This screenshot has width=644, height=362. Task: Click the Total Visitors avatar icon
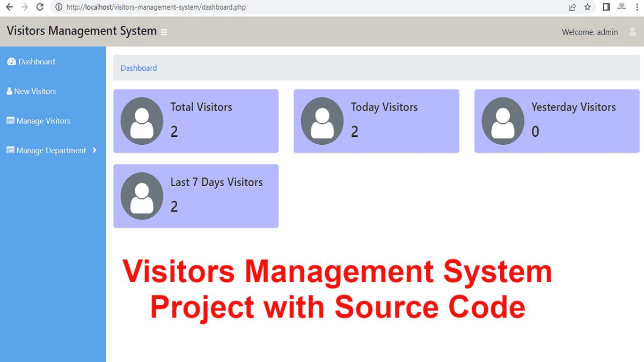click(142, 121)
